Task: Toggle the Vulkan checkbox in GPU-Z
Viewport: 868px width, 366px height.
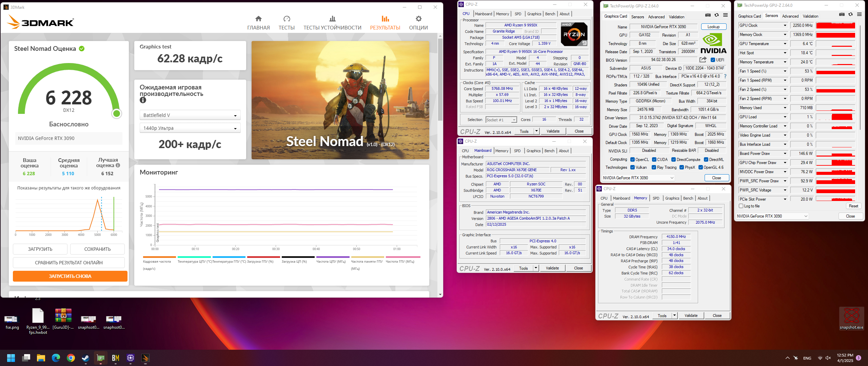Action: 632,167
